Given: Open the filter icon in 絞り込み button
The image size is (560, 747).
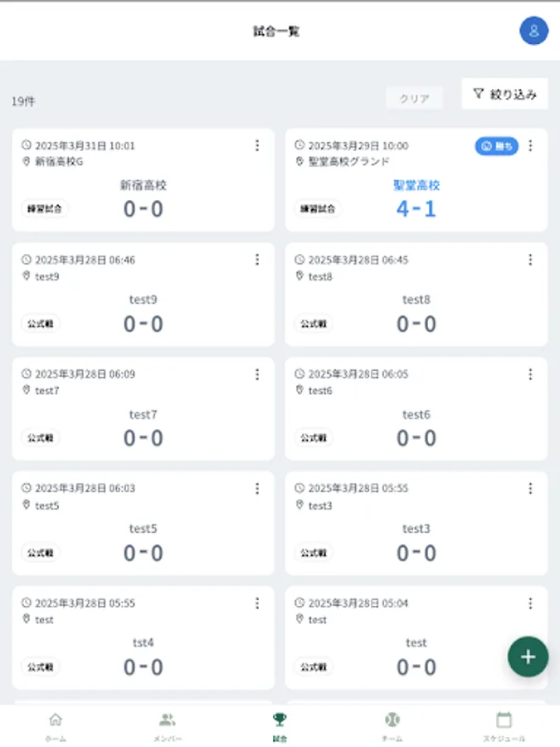Looking at the screenshot, I should click(478, 93).
